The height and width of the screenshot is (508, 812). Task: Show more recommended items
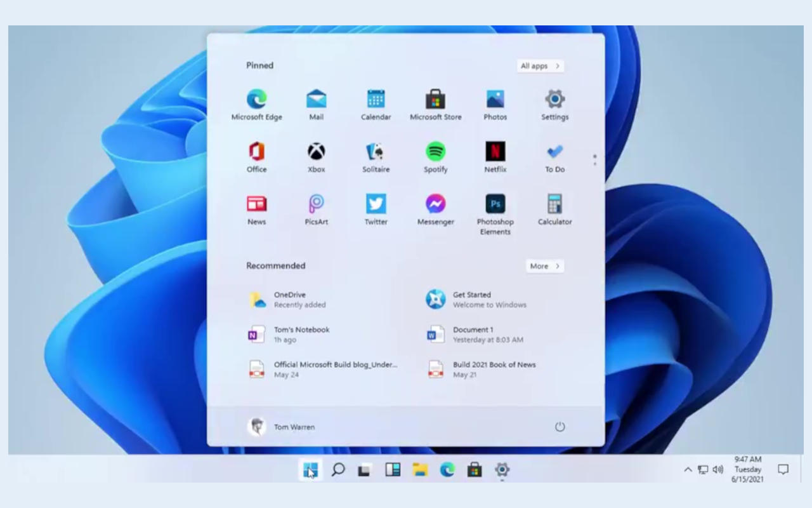coord(544,266)
